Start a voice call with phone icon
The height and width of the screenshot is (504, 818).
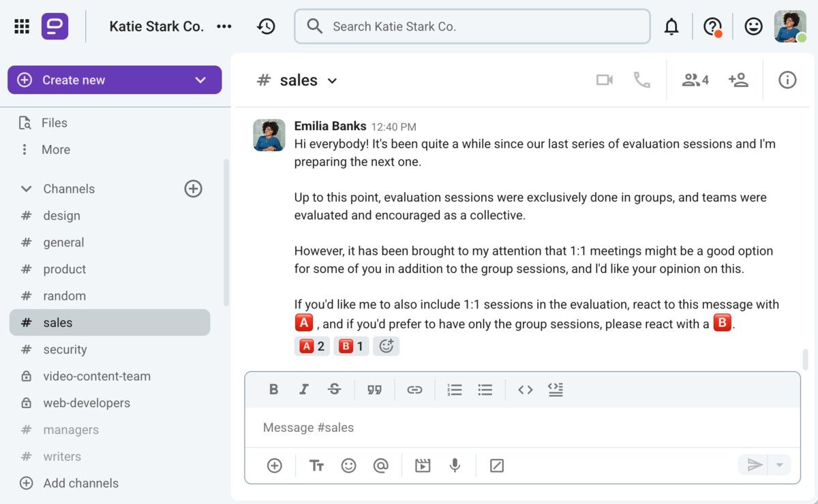641,80
